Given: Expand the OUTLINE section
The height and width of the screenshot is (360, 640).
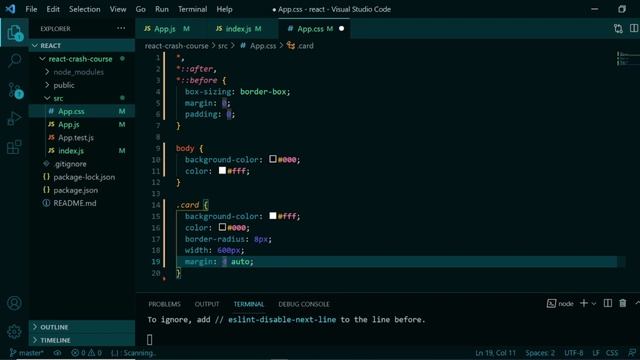Looking at the screenshot, I should 82,327.
